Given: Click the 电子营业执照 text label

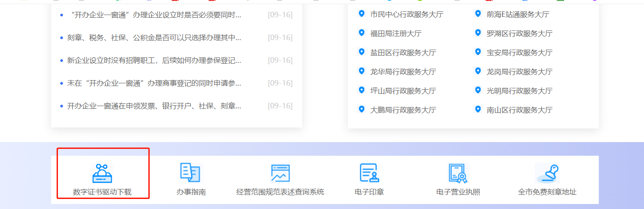Looking at the screenshot, I should click(x=458, y=192).
